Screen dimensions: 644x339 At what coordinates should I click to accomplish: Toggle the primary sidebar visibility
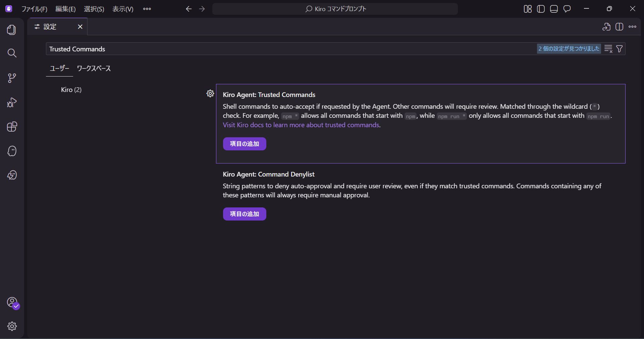coord(541,9)
